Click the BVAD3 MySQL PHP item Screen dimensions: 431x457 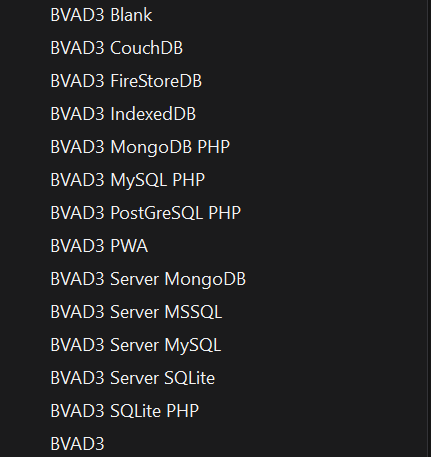click(x=128, y=180)
